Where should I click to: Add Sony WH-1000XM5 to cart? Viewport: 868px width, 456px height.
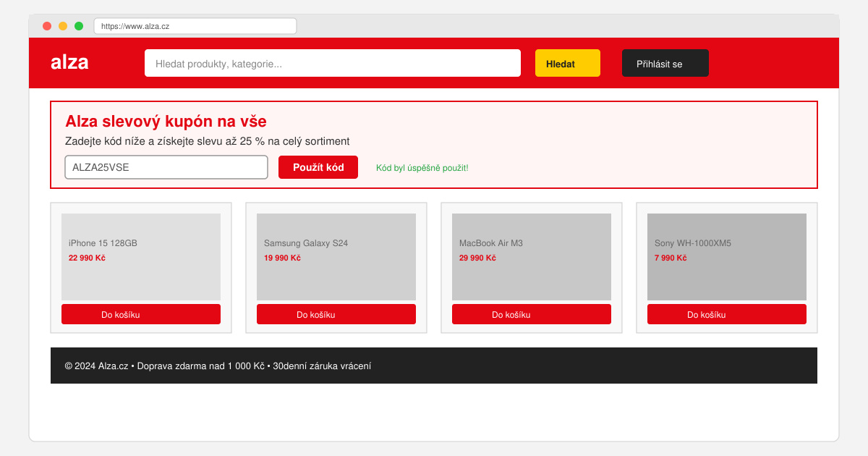click(x=727, y=314)
